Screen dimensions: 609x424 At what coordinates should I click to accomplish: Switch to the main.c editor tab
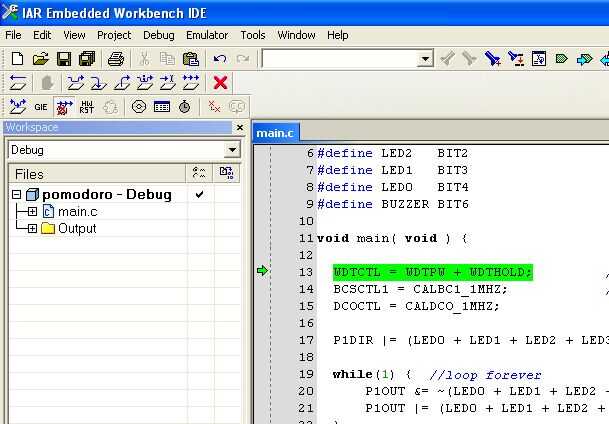pos(275,133)
